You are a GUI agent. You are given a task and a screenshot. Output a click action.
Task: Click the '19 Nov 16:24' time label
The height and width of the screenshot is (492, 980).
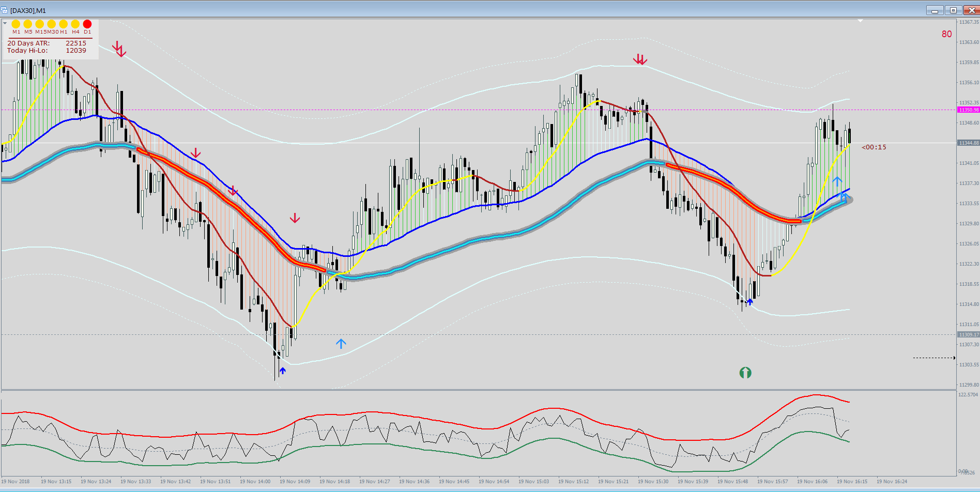(x=892, y=482)
